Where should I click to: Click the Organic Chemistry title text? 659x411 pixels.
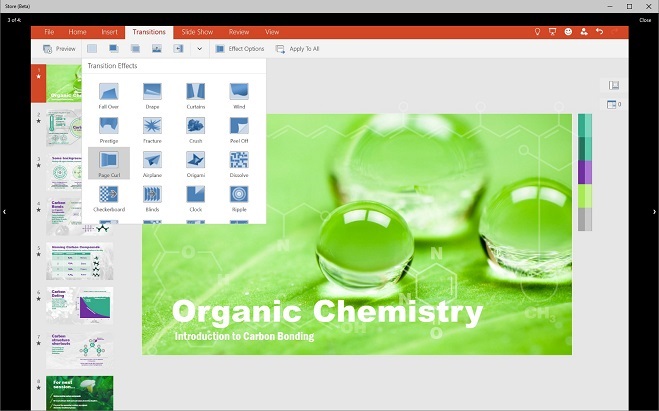tap(327, 313)
